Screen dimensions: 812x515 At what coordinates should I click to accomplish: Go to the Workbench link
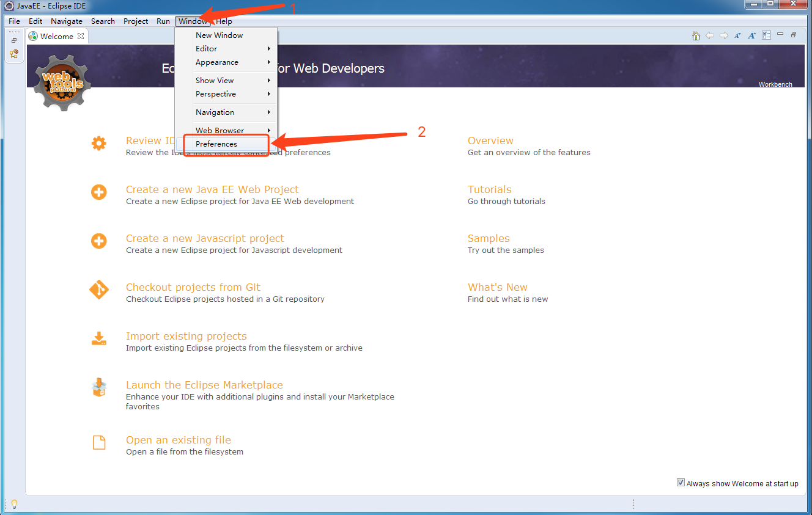(x=775, y=84)
